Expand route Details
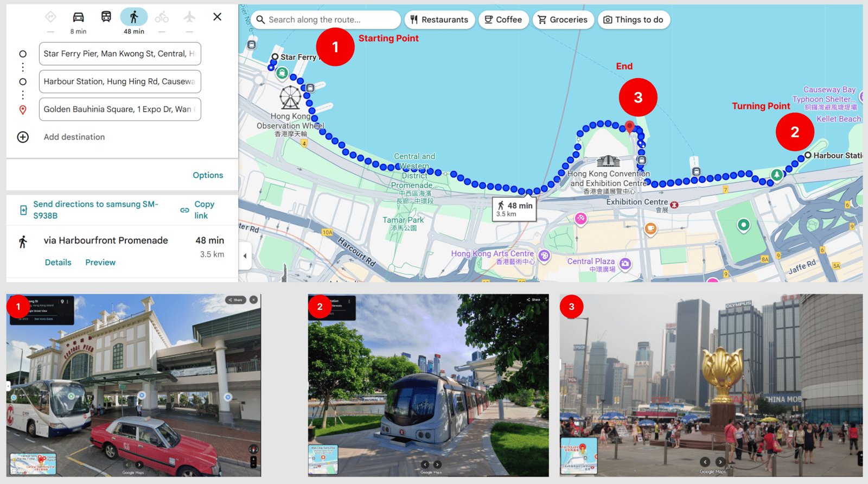Image resolution: width=868 pixels, height=484 pixels. [x=58, y=263]
